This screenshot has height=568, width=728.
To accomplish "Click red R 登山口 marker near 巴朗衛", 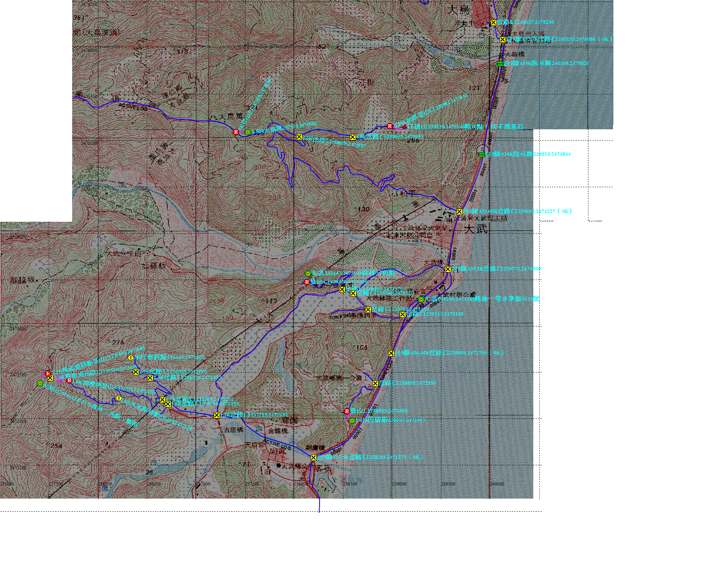I will 347,411.
